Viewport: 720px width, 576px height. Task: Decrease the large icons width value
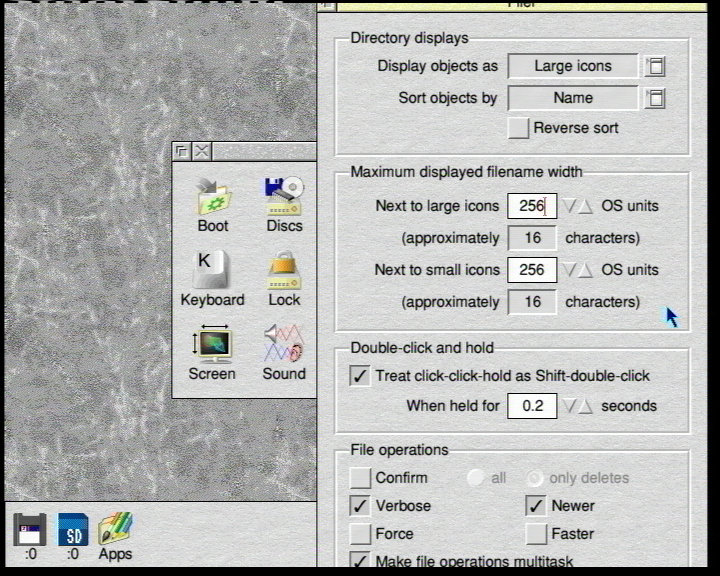pyautogui.click(x=569, y=206)
